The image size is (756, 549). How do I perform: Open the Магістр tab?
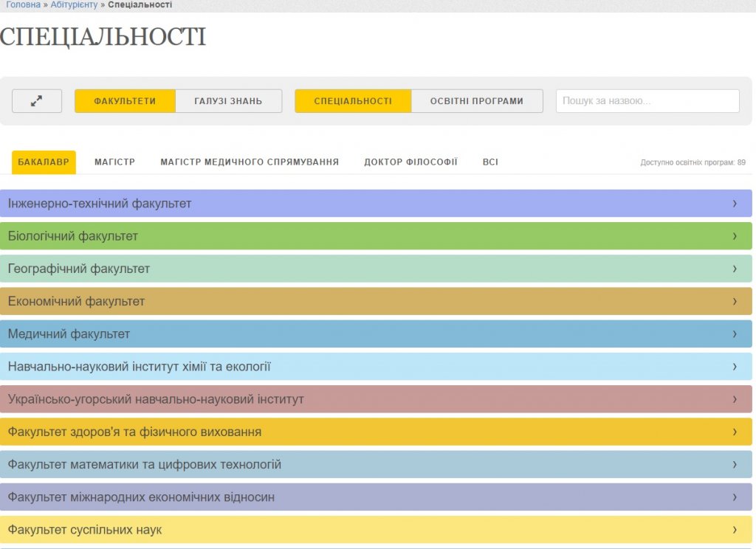(x=114, y=162)
